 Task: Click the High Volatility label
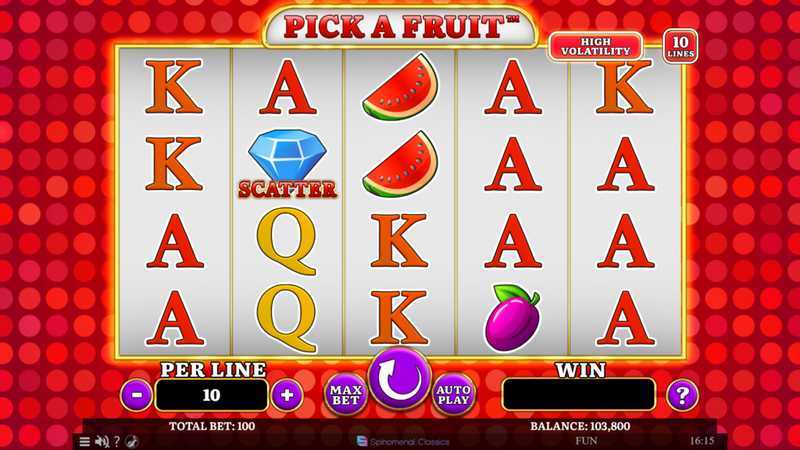pos(595,46)
